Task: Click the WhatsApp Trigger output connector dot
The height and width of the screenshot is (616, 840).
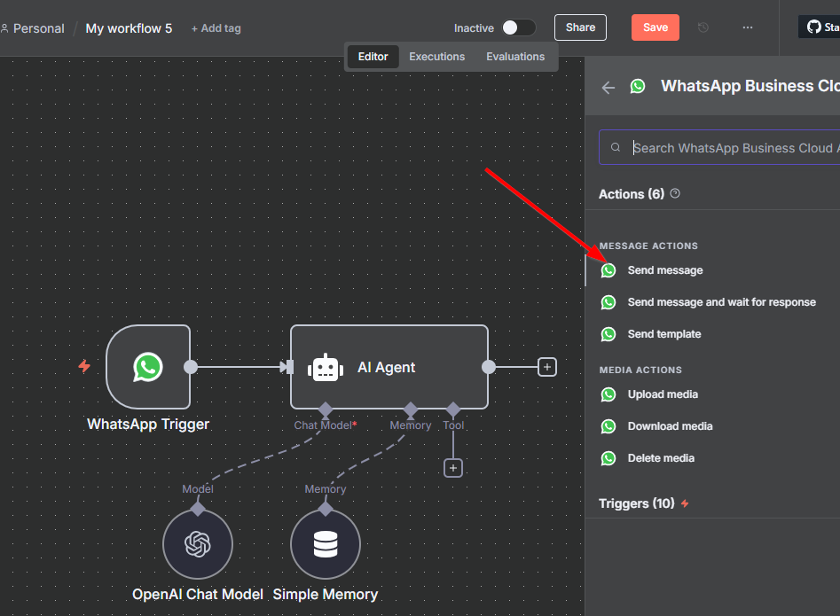Action: (x=191, y=367)
